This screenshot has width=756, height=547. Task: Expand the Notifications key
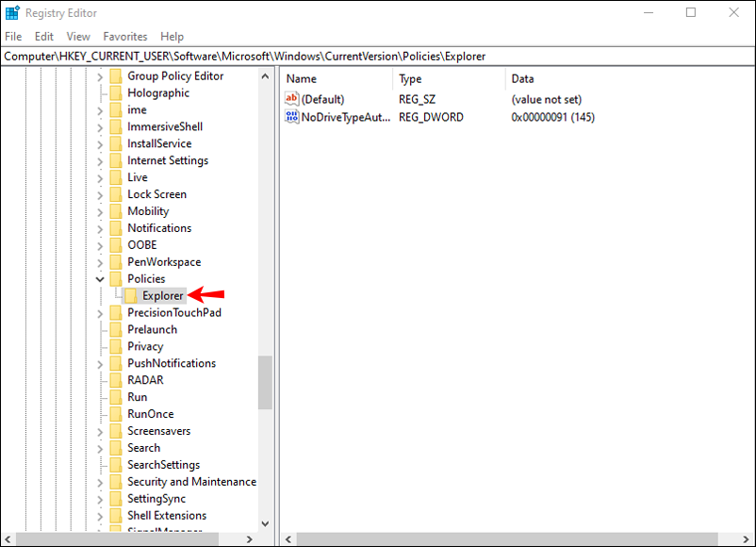(x=100, y=228)
